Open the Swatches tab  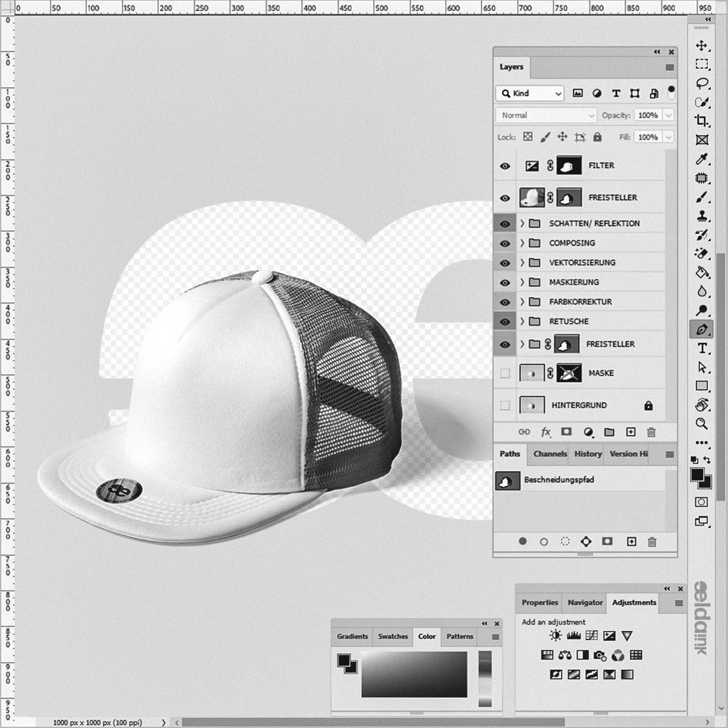(393, 636)
